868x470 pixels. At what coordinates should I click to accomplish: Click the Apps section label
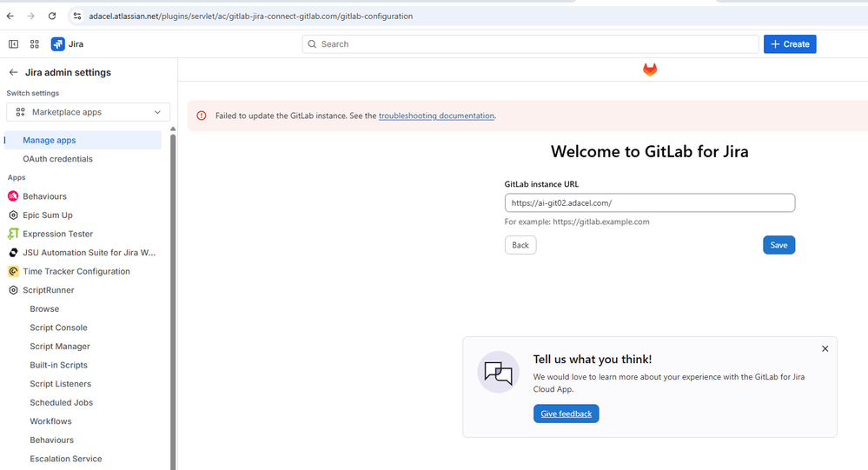point(17,178)
